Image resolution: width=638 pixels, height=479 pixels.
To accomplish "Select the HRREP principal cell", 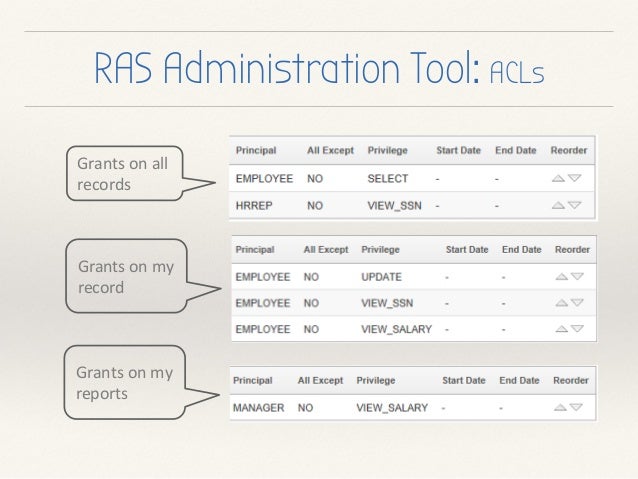I will click(254, 206).
